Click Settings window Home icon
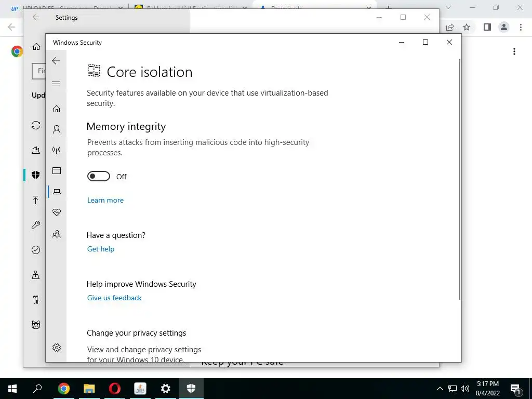 coord(36,46)
